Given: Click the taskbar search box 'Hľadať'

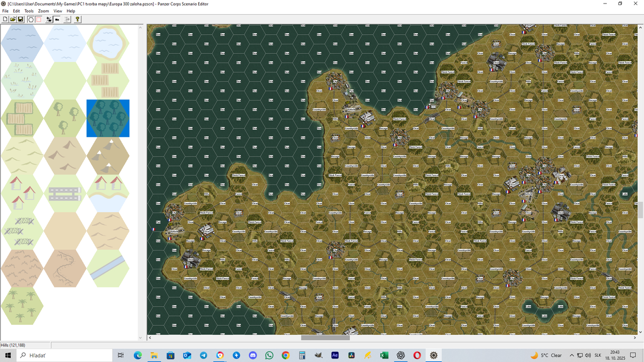Looking at the screenshot, I should click(65, 355).
